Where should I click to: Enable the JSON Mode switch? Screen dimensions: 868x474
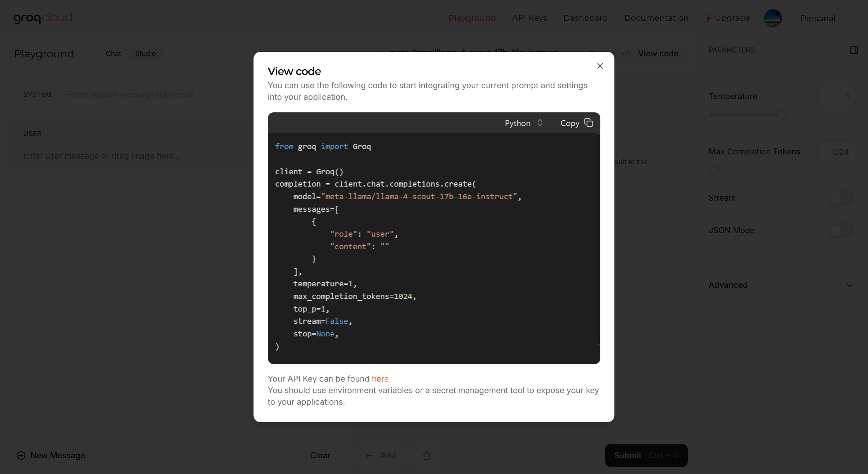841,230
